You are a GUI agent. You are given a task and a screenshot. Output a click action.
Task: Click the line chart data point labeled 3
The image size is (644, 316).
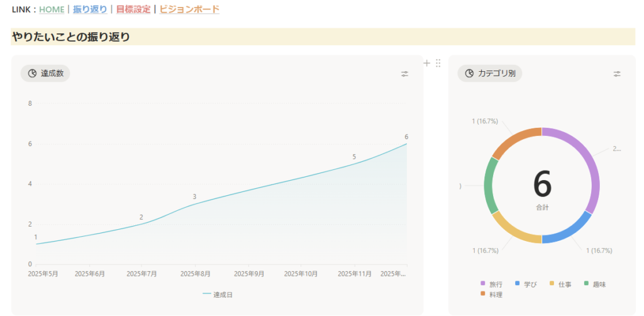(x=194, y=203)
